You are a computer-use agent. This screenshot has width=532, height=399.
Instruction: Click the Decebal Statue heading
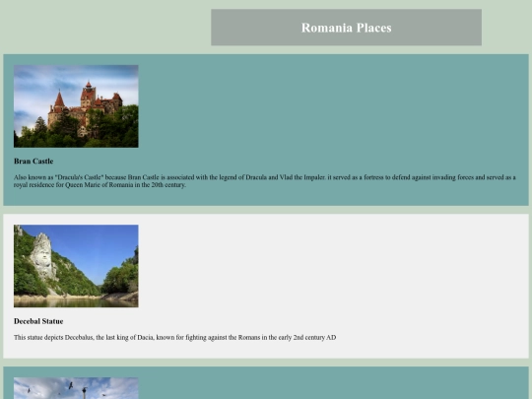pyautogui.click(x=38, y=321)
